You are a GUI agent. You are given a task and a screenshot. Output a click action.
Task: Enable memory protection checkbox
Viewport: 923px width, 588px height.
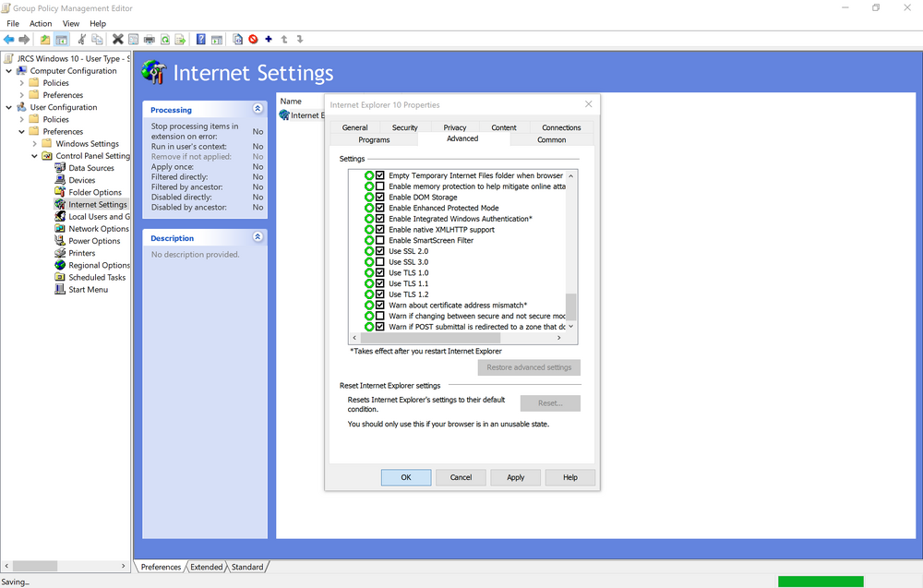pyautogui.click(x=380, y=186)
